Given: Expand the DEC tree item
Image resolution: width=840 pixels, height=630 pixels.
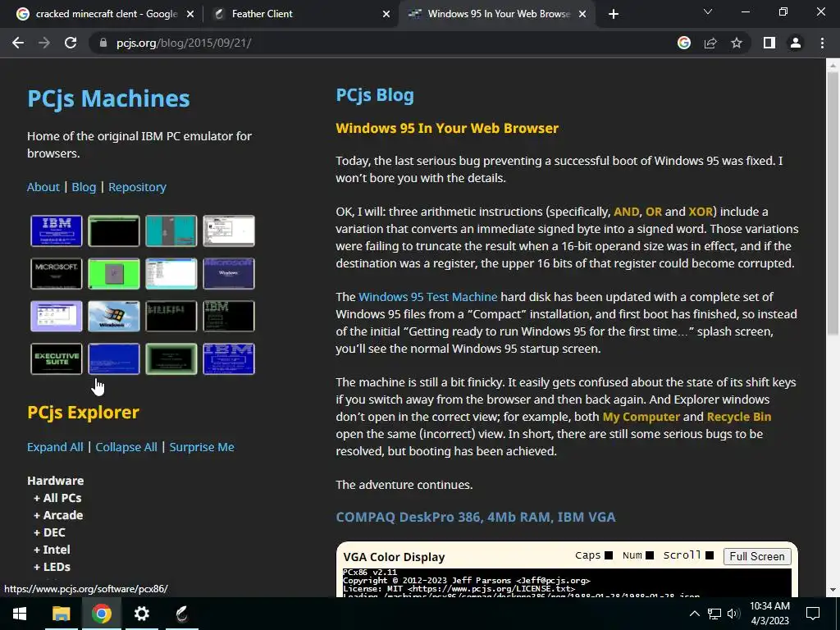Looking at the screenshot, I should [49, 532].
